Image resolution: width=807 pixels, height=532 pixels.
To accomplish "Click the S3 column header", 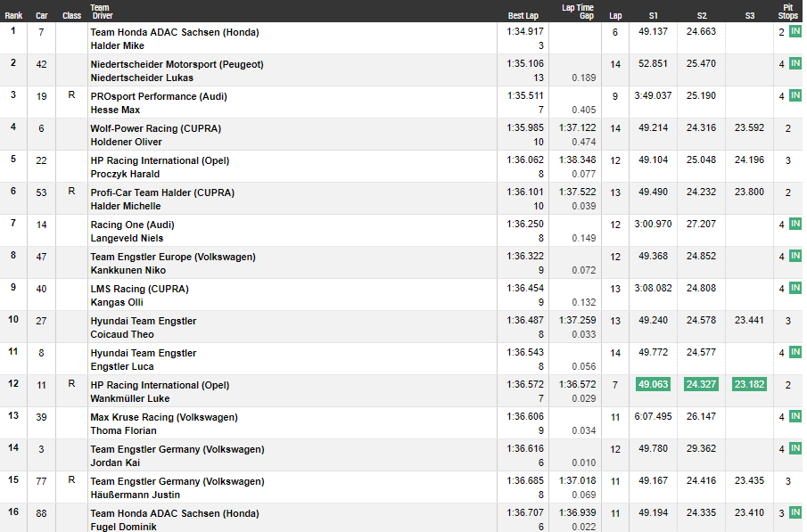I will (750, 15).
